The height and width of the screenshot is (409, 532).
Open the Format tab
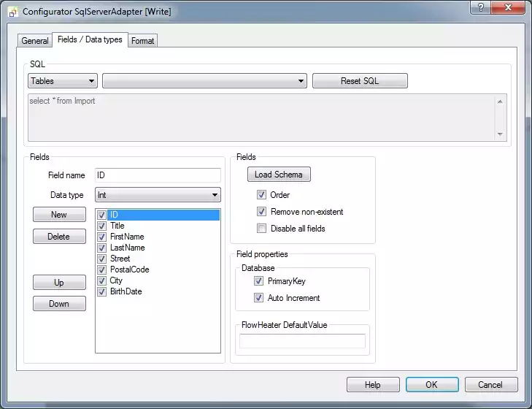(x=142, y=41)
